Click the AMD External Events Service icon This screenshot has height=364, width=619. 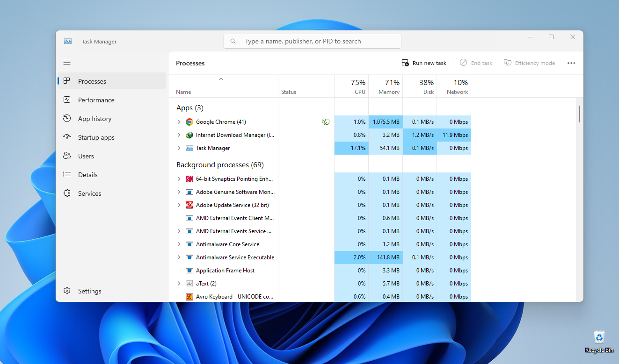[x=189, y=231]
